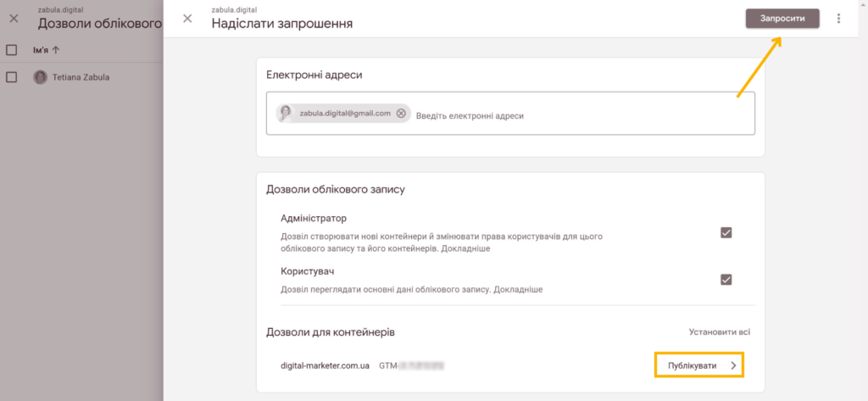Open Докладніше link under Адміністратор
868x401 pixels.
pos(465,248)
